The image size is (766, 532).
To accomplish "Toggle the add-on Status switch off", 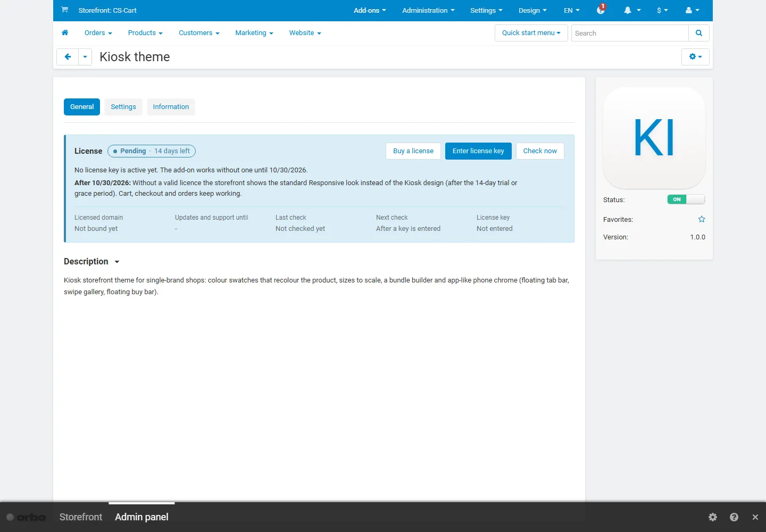I will coord(686,199).
